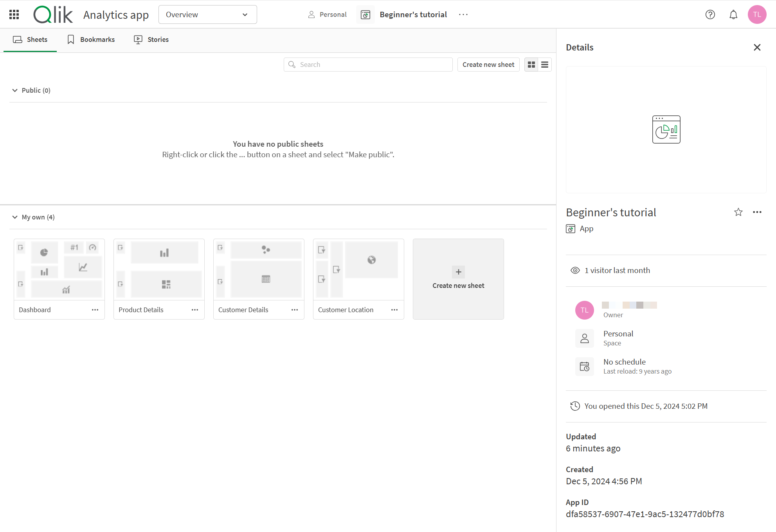Open more options in Details panel
The height and width of the screenshot is (532, 776).
757,212
